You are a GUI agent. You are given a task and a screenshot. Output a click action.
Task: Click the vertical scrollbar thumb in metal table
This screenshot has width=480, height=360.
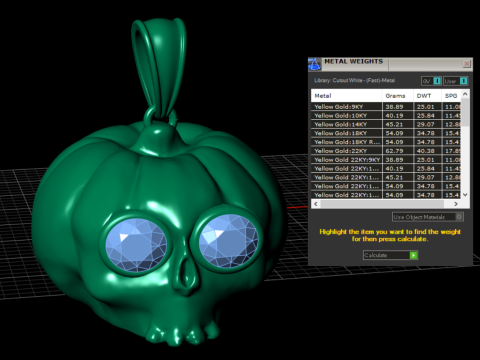pyautogui.click(x=465, y=112)
